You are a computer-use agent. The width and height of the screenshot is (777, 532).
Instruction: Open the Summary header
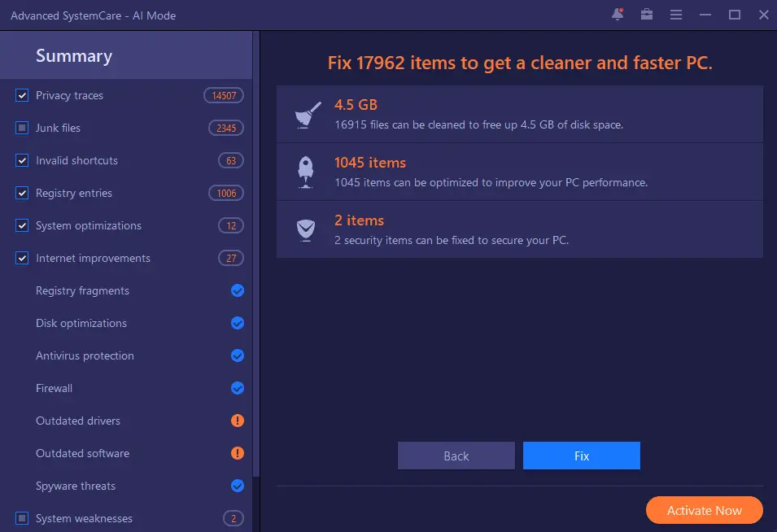[x=126, y=55]
